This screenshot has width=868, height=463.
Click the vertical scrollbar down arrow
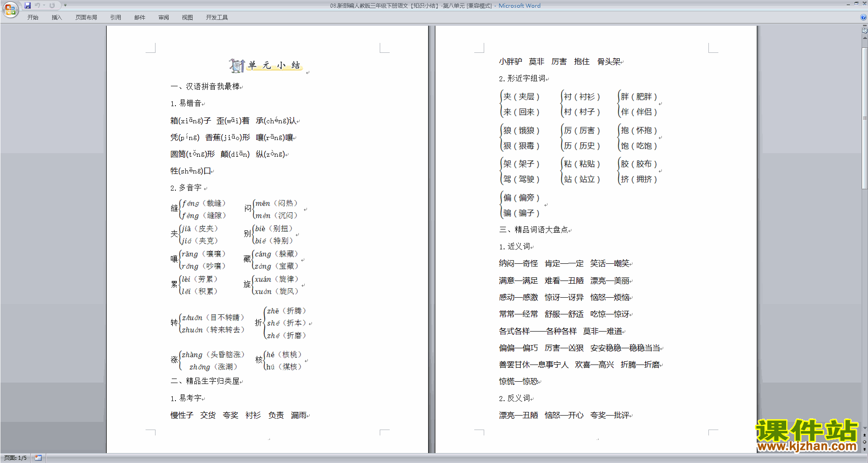pos(865,428)
